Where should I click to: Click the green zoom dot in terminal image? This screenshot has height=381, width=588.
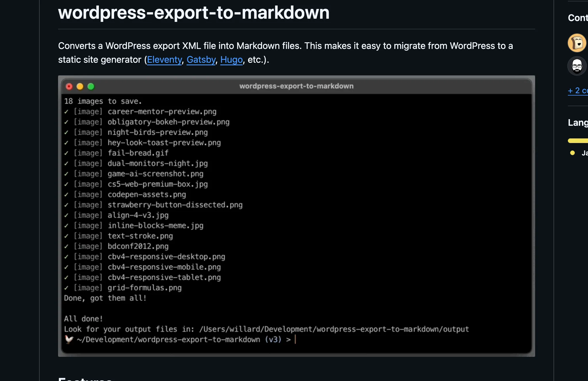91,86
